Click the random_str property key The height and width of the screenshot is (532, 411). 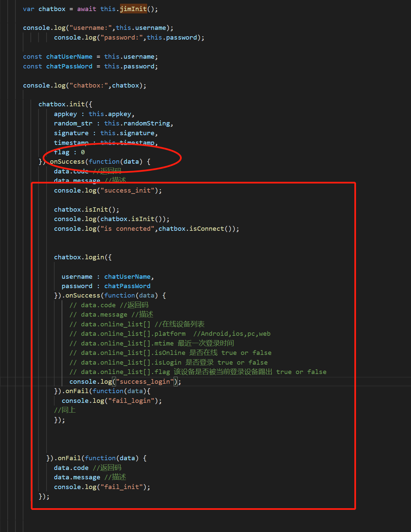click(x=73, y=123)
